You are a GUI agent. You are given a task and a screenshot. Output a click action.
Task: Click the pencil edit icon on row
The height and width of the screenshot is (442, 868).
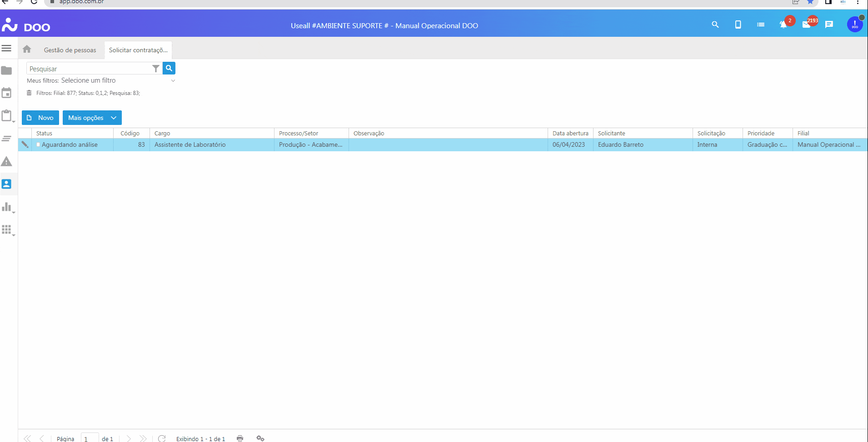point(25,144)
